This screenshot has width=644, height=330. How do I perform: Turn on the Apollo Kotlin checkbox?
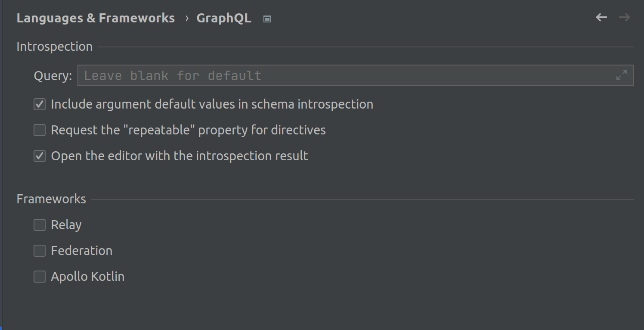click(40, 277)
